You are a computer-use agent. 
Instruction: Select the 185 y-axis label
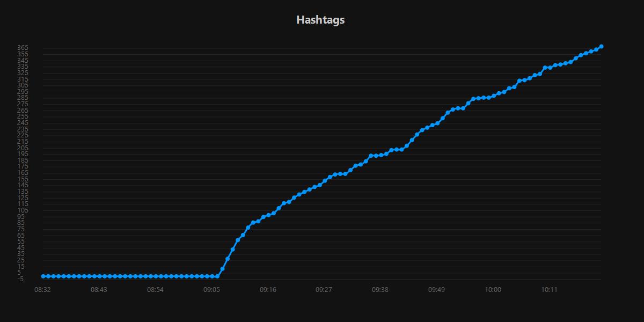pyautogui.click(x=23, y=160)
